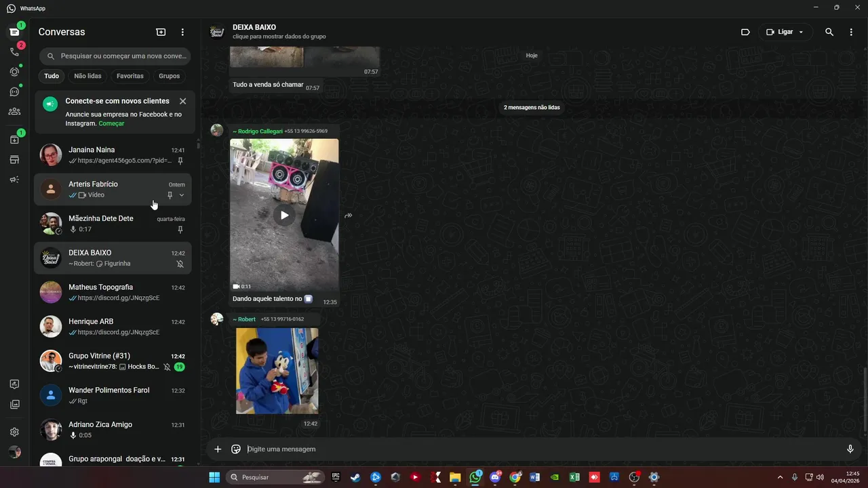Viewport: 868px width, 488px height.
Task: Open Henrique ARB conversation
Action: (x=113, y=327)
